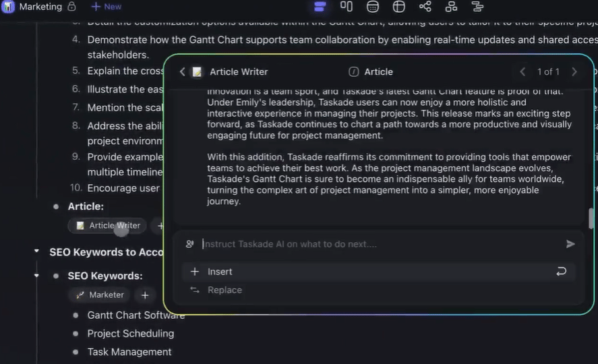Click list item 6 Illustrate the eas
This screenshot has width=598, height=364.
coord(125,89)
